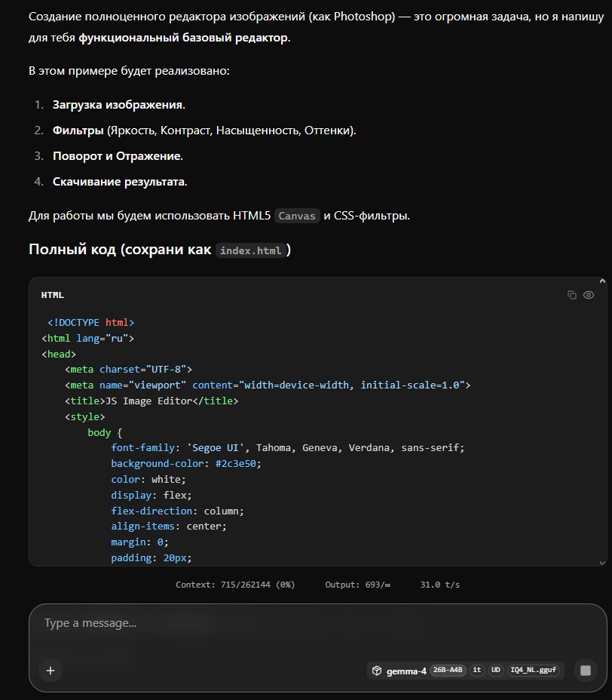
Task: Click the 26B-A4B model tag
Action: click(448, 670)
